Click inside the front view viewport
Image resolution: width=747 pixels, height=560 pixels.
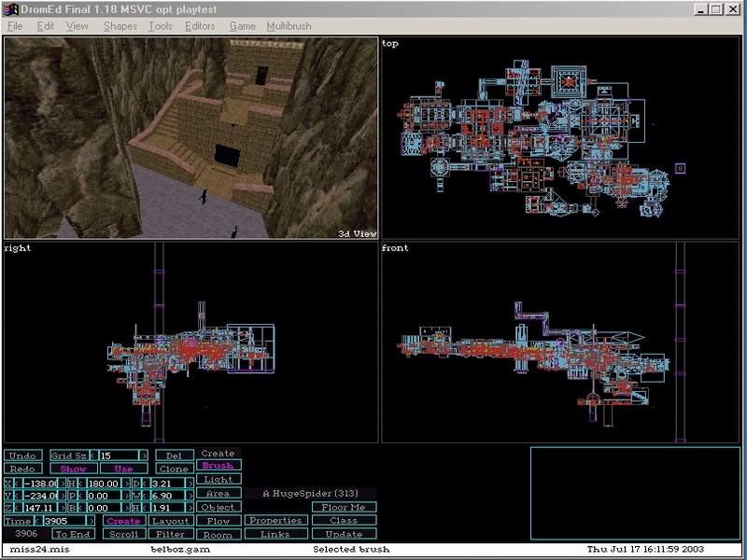click(x=560, y=343)
